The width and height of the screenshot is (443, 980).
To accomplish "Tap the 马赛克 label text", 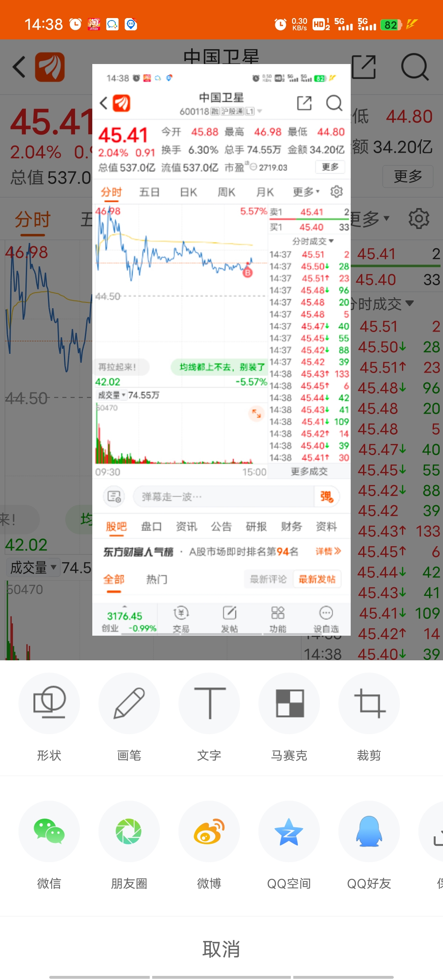I will point(289,755).
